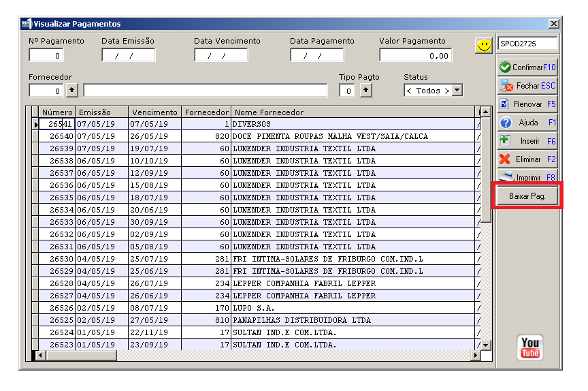Click the Nome Fornecedor column header
Screen dimensions: 588x391
(x=353, y=112)
